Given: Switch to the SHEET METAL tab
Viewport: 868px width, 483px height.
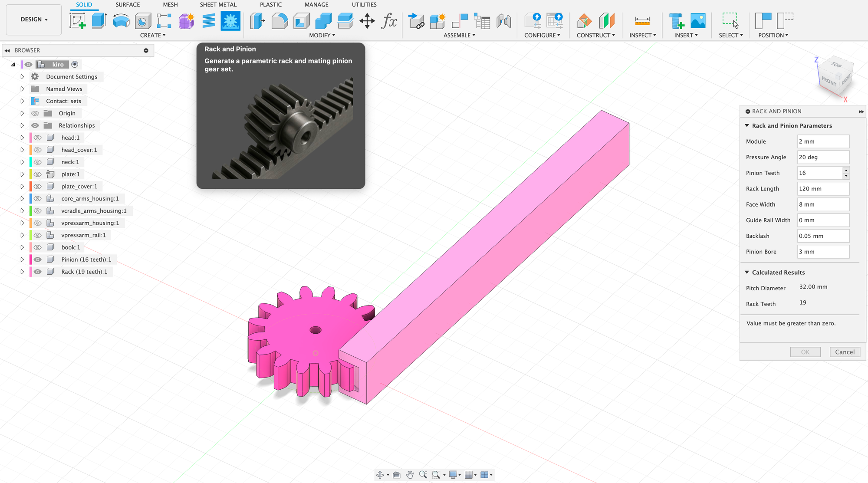Looking at the screenshot, I should pyautogui.click(x=218, y=5).
